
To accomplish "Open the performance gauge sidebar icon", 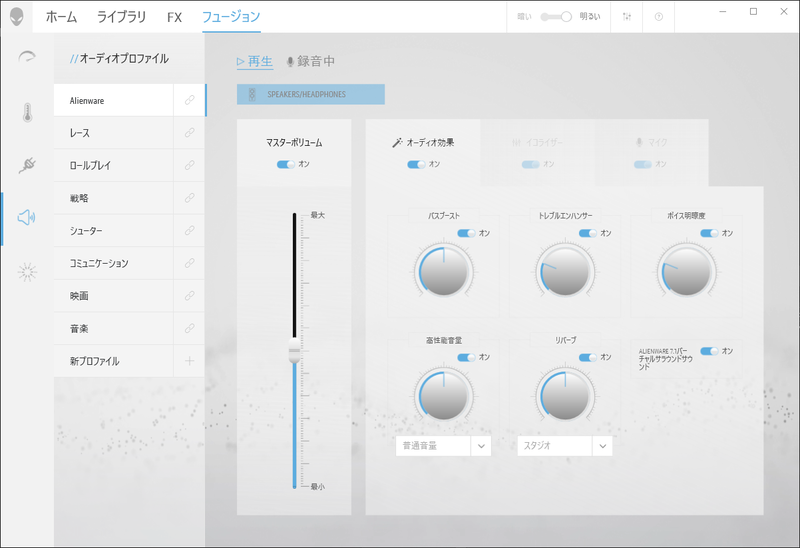I will (27, 57).
